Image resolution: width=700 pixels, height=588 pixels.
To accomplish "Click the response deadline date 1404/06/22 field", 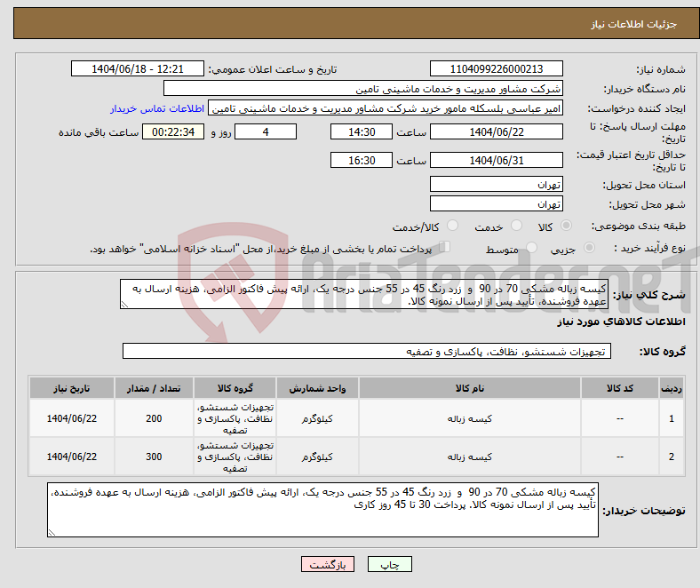I will click(x=497, y=131).
